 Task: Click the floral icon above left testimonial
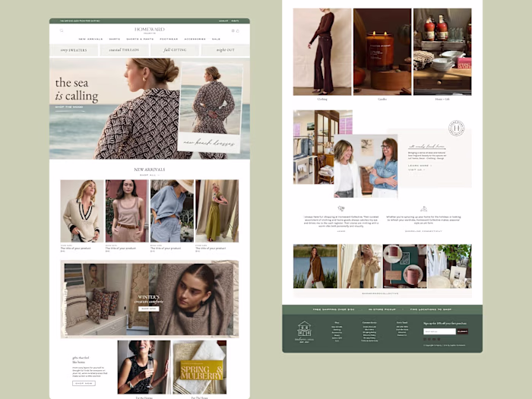point(341,208)
